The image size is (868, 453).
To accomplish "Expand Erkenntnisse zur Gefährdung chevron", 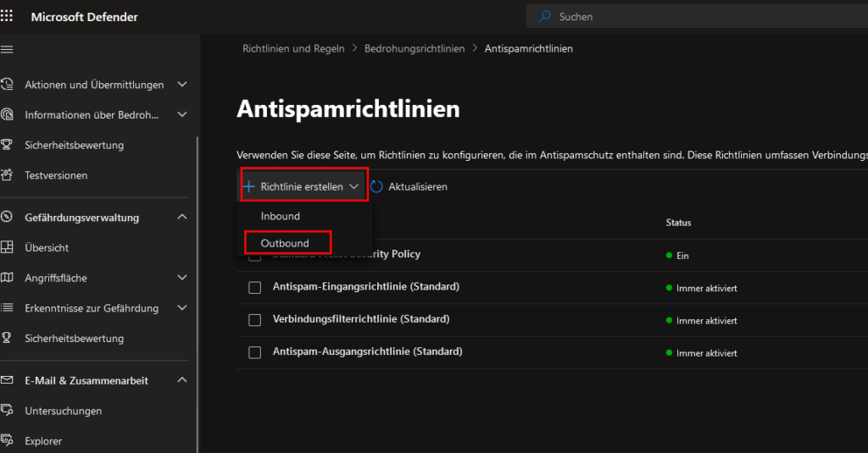I will (182, 307).
